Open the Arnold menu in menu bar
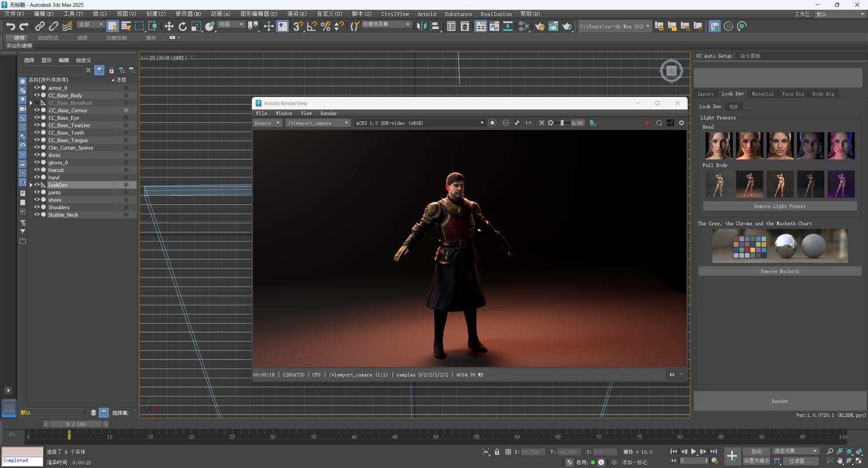Screen dimensions: 868x468 (426, 14)
